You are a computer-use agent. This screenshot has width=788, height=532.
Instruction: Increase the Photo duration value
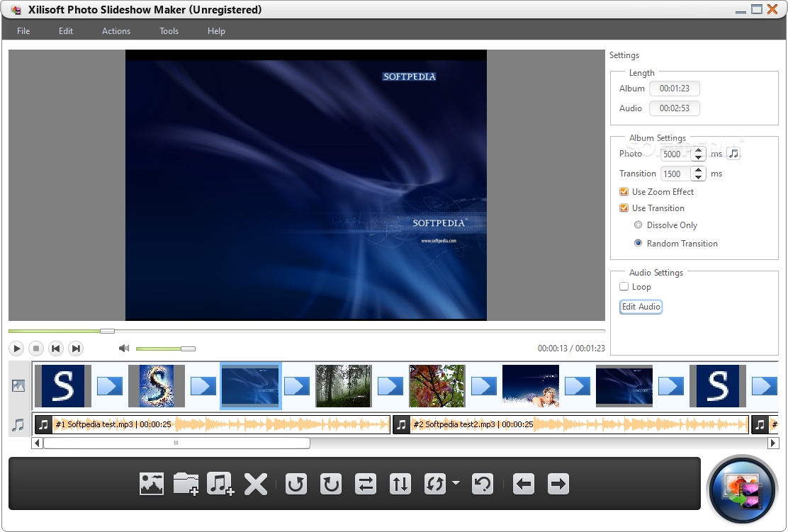(699, 150)
